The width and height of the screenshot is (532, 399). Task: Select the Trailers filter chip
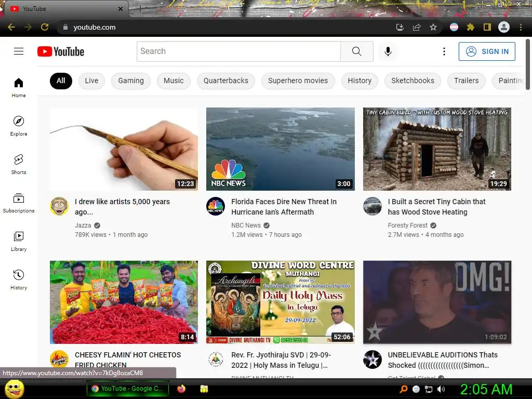466,81
